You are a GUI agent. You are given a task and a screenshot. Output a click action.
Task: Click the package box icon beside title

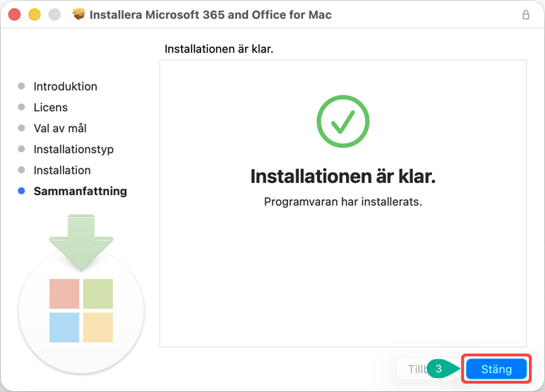point(79,15)
